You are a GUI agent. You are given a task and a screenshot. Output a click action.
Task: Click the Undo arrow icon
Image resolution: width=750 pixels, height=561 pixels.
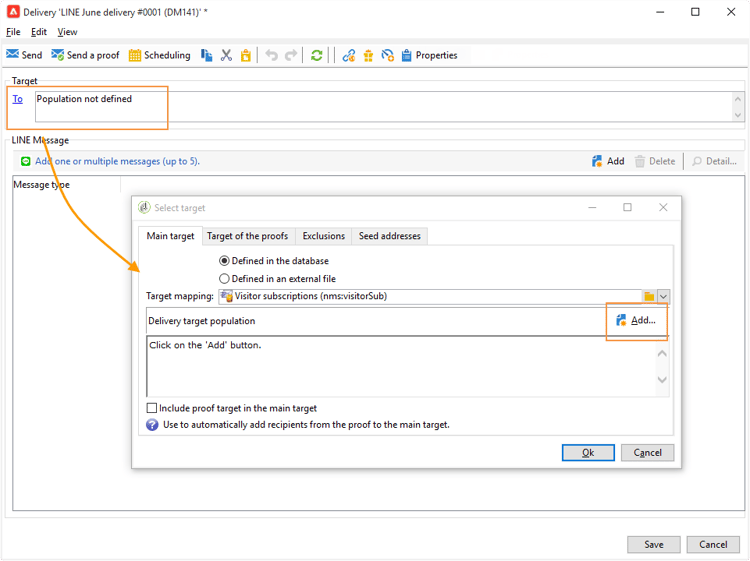(271, 55)
